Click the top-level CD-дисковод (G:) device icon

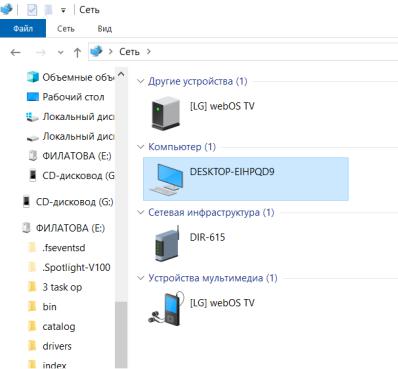tap(26, 202)
